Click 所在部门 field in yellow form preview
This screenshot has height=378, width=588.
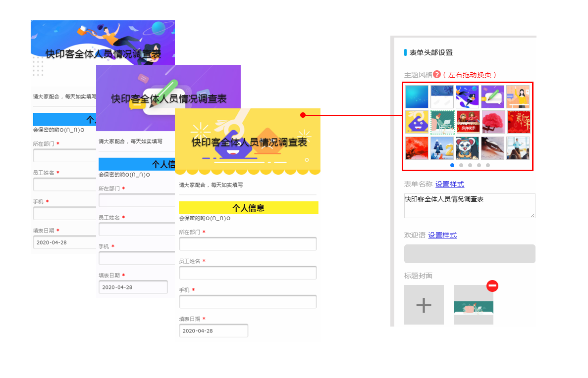pyautogui.click(x=248, y=244)
